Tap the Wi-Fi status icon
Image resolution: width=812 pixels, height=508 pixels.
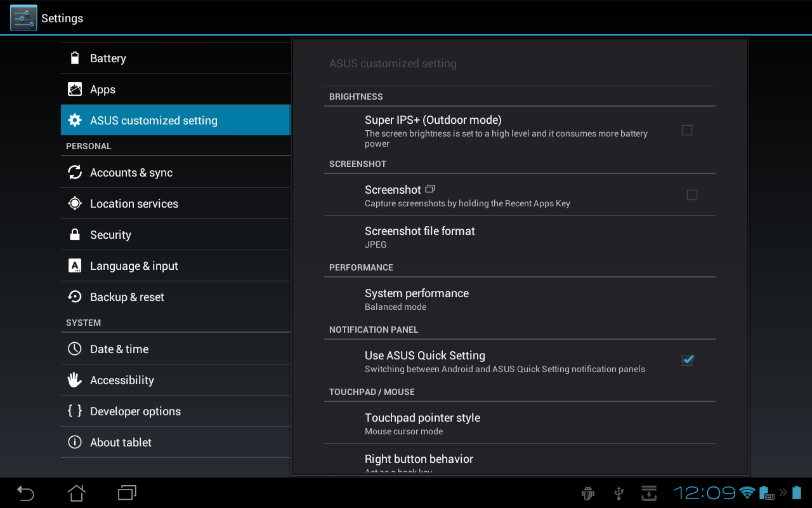pyautogui.click(x=747, y=493)
